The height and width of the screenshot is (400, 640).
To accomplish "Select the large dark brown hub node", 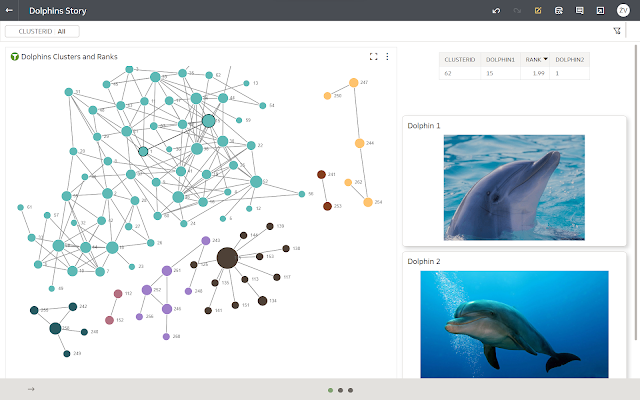I will tap(227, 258).
